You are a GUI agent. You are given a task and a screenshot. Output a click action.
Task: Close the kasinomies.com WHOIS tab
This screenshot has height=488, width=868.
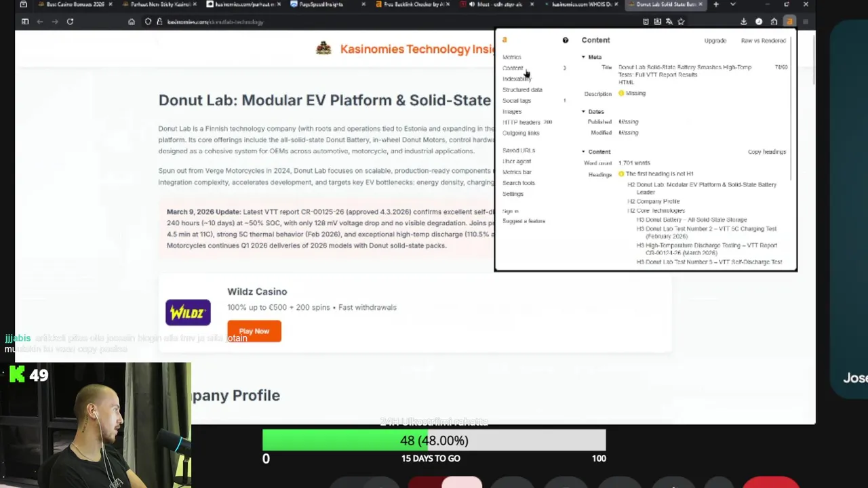[x=617, y=4]
